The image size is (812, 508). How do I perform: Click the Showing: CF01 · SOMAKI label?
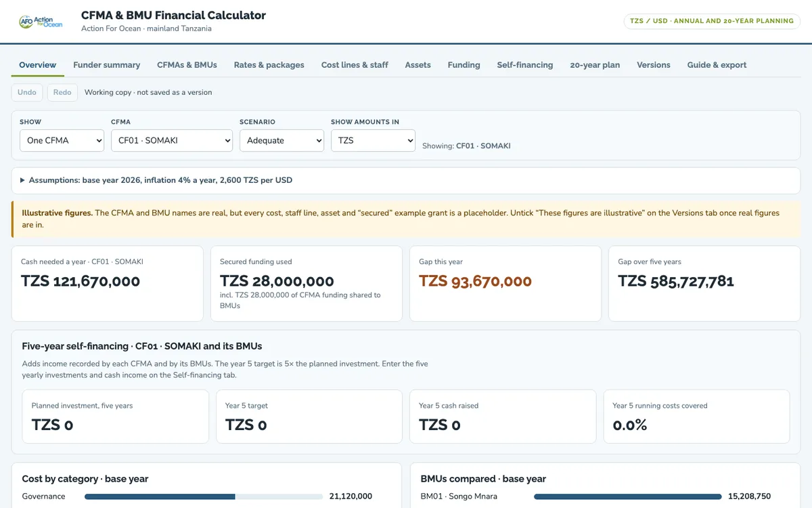[466, 146]
